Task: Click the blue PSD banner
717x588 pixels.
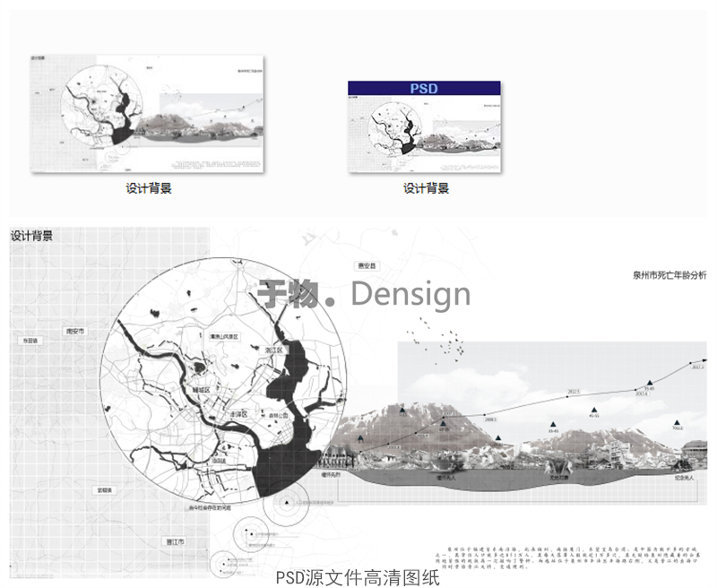Action: tap(423, 89)
